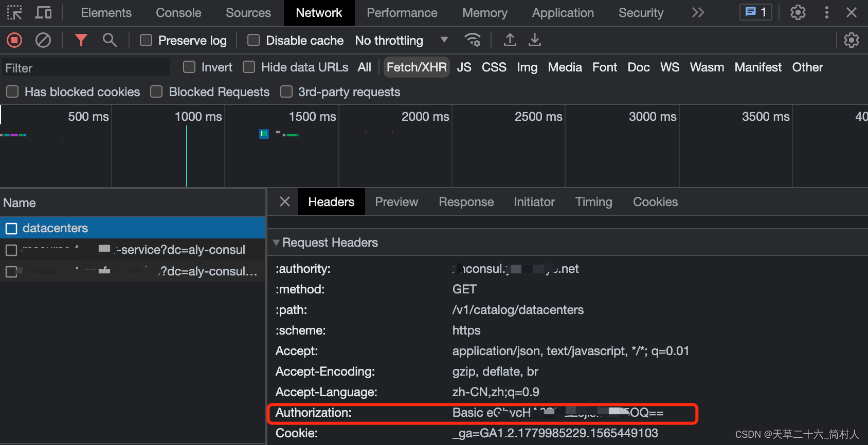Activate the inspect element picker icon
This screenshot has height=445, width=868.
[14, 12]
